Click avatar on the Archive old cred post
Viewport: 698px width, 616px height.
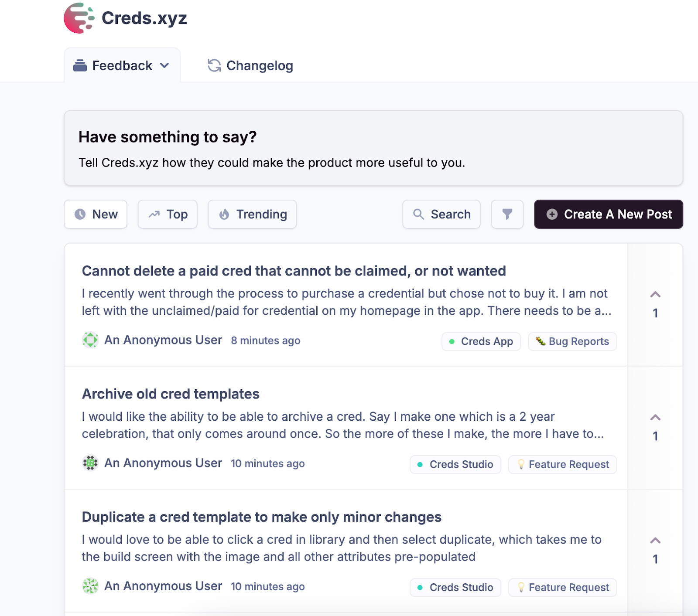pyautogui.click(x=90, y=463)
